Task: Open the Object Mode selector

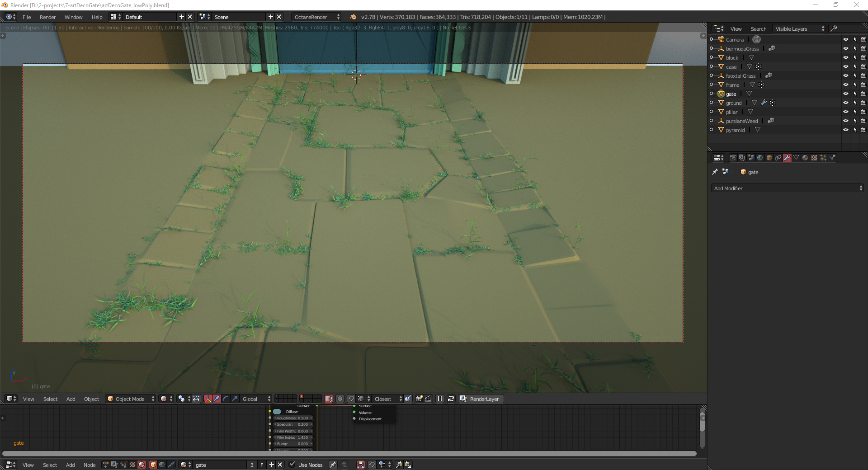Action: 131,399
